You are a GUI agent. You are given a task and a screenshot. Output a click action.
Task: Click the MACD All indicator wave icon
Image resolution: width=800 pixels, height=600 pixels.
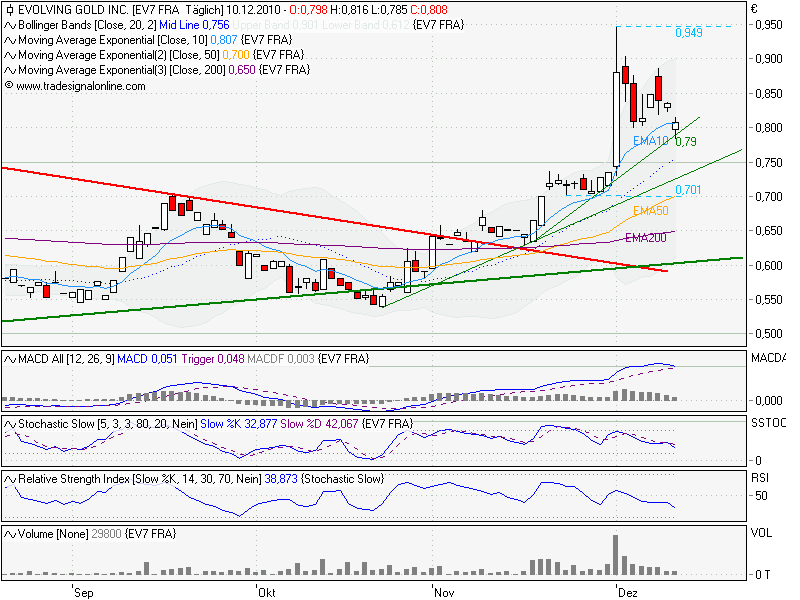[9, 358]
